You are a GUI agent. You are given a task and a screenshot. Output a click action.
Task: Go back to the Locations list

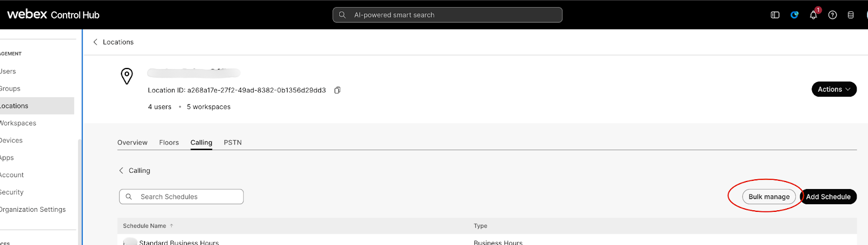click(113, 42)
